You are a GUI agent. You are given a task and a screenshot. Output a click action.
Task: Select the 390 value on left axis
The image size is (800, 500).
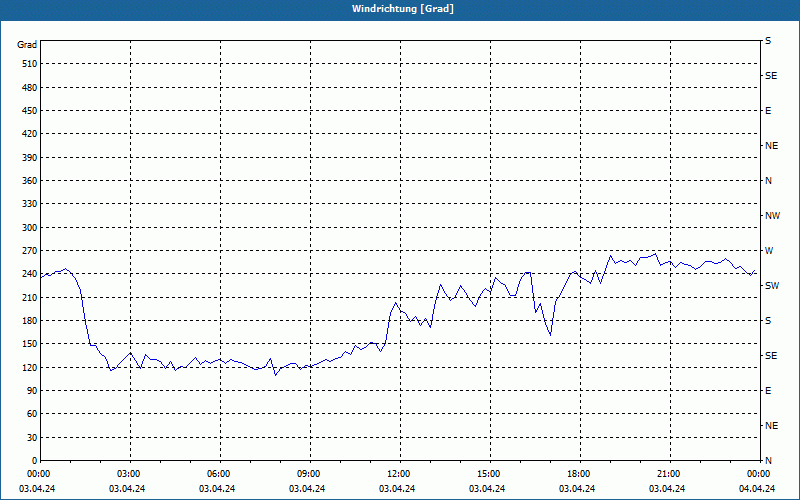(x=30, y=158)
